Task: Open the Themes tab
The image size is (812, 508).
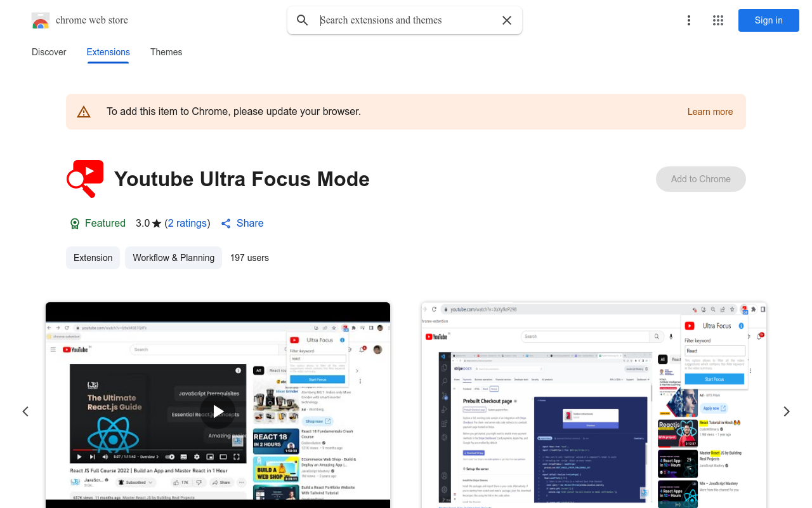Action: (166, 52)
